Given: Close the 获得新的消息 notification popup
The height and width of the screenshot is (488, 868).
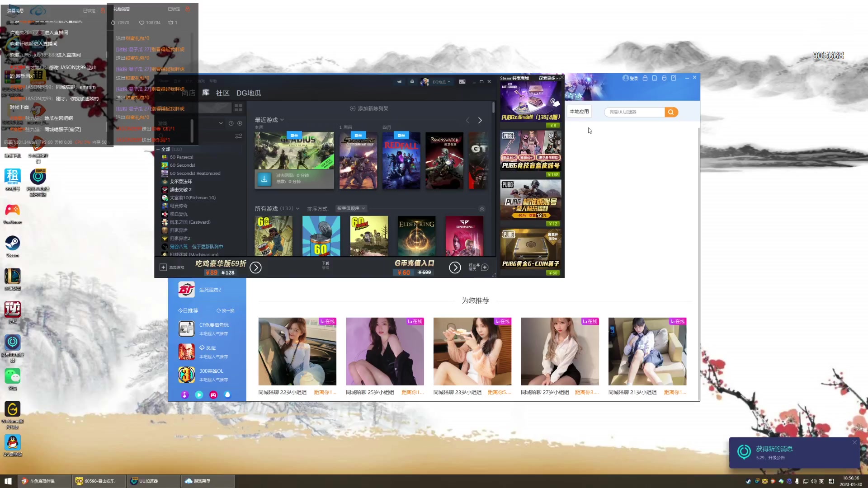Looking at the screenshot, I should coord(854,442).
